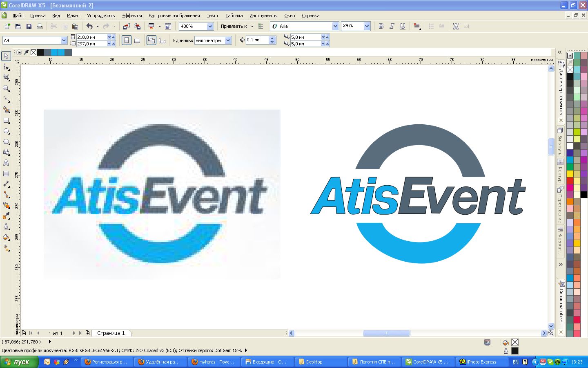The image size is (588, 368).
Task: Click the Save floppy disk icon
Action: 29,26
